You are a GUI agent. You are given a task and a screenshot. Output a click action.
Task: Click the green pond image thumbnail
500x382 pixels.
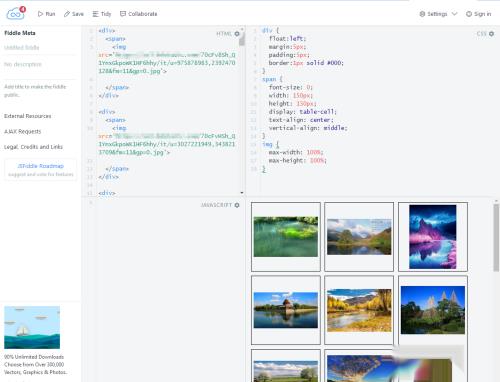click(286, 237)
